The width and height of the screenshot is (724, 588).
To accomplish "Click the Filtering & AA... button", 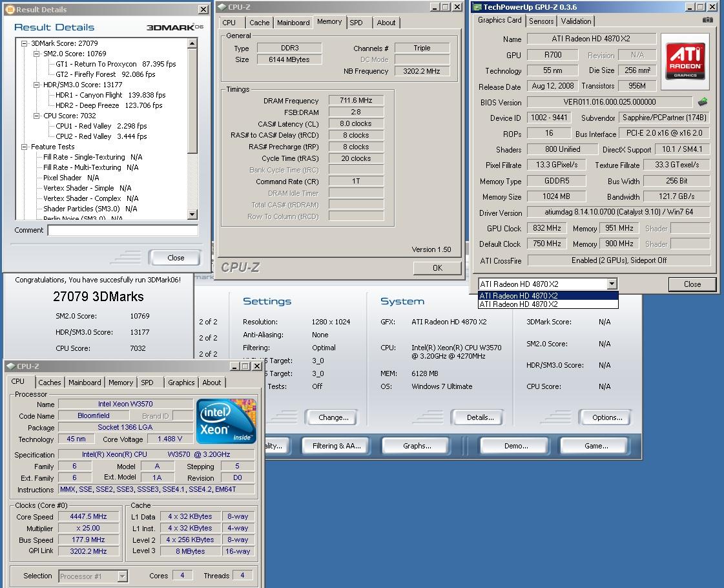I will [x=336, y=446].
